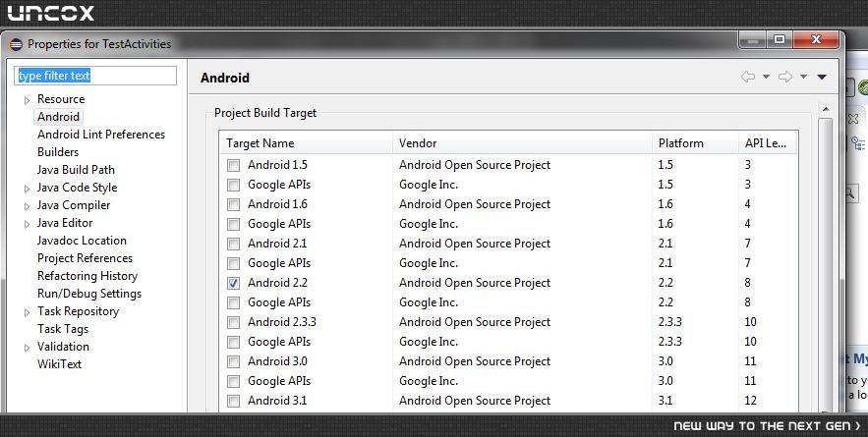
Task: Open the Java Build Path page
Action: pos(76,170)
